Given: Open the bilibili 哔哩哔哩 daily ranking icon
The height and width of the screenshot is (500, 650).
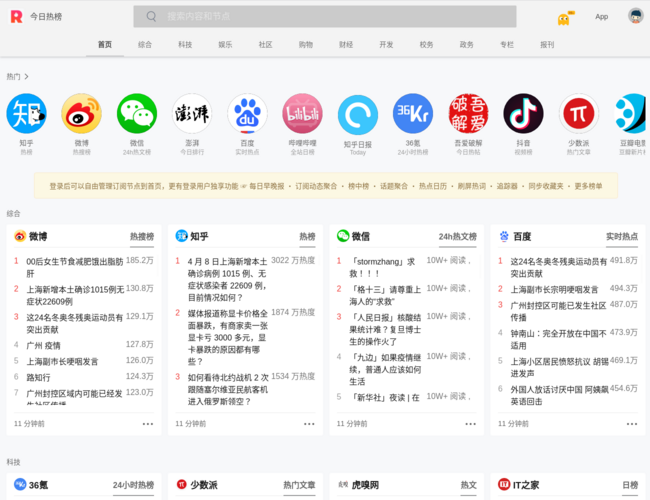Looking at the screenshot, I should click(303, 114).
